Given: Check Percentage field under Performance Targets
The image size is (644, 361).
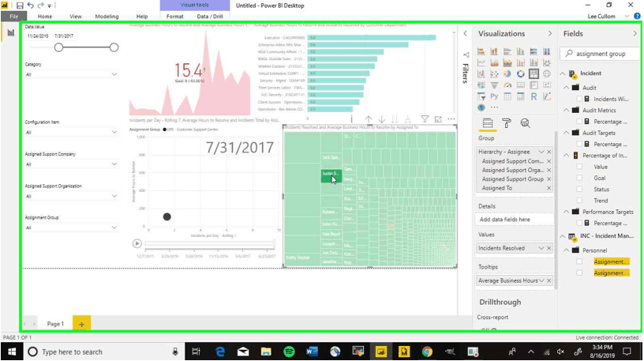Looking at the screenshot, I should click(579, 224).
